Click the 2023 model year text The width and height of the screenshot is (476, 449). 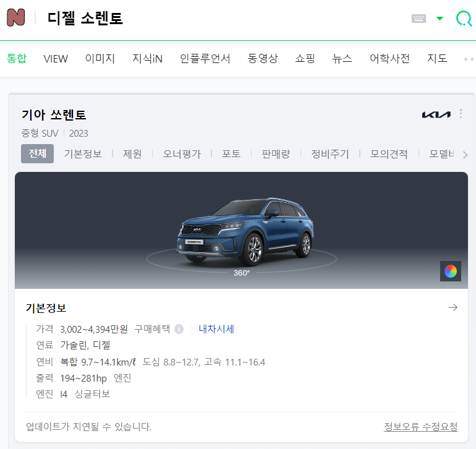(79, 133)
